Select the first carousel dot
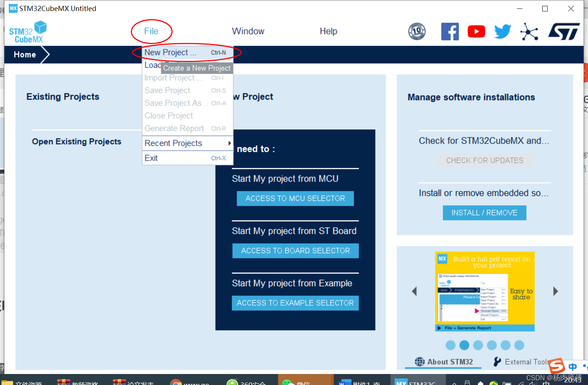This screenshot has width=588, height=385. [x=451, y=345]
